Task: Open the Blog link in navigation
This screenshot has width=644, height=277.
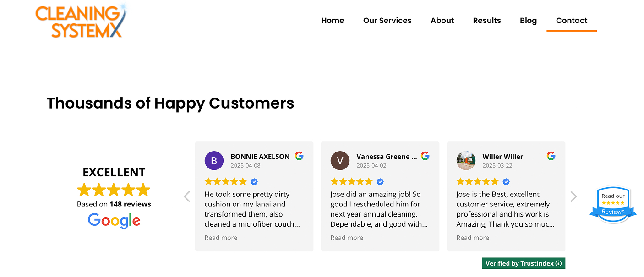Action: [528, 21]
